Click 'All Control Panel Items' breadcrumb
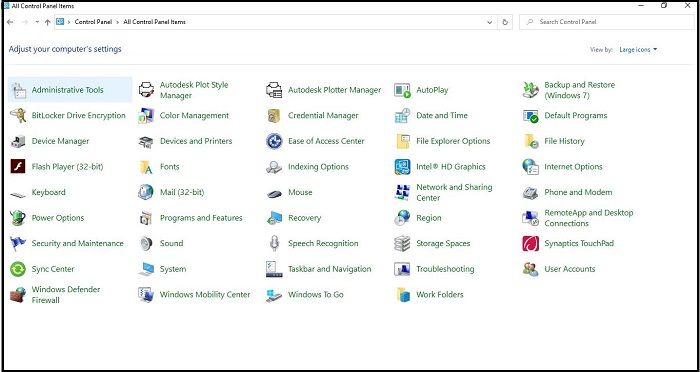Screen dimensions: 700x372 point(154,22)
